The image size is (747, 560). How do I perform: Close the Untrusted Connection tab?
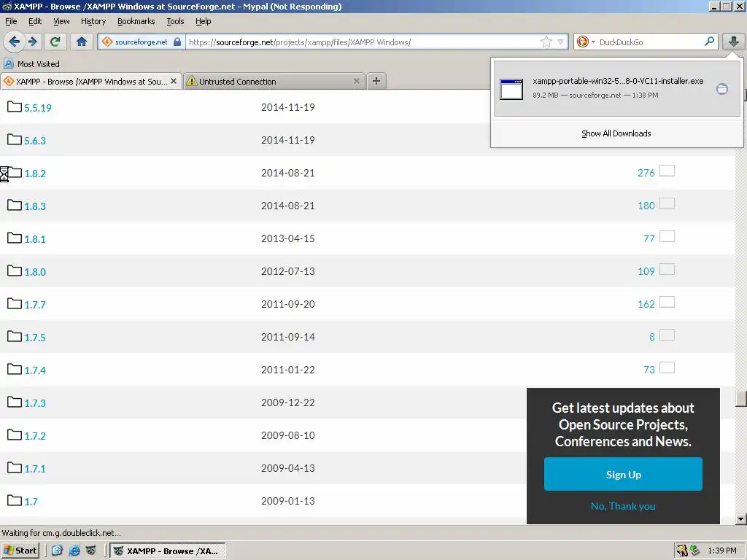pyautogui.click(x=356, y=82)
